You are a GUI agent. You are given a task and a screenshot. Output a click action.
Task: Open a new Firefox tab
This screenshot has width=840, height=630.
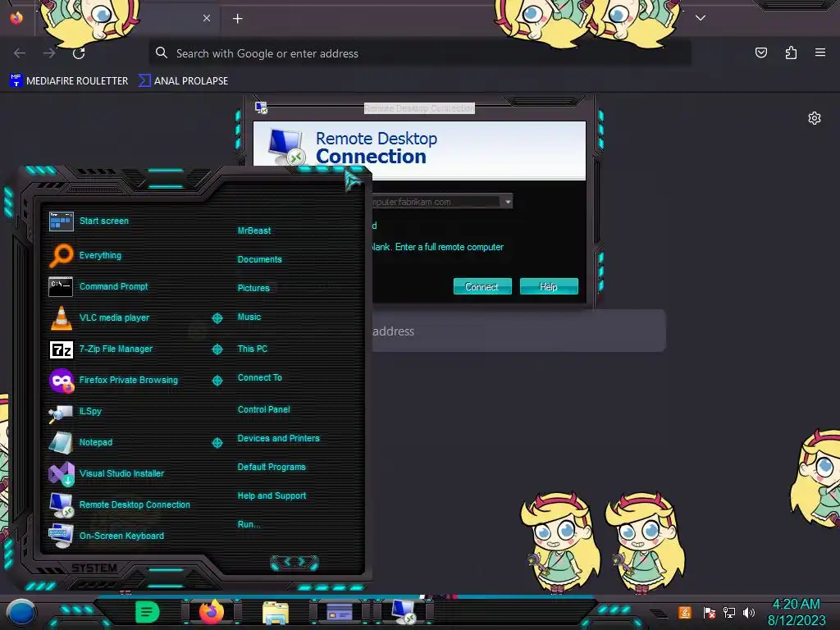(237, 19)
